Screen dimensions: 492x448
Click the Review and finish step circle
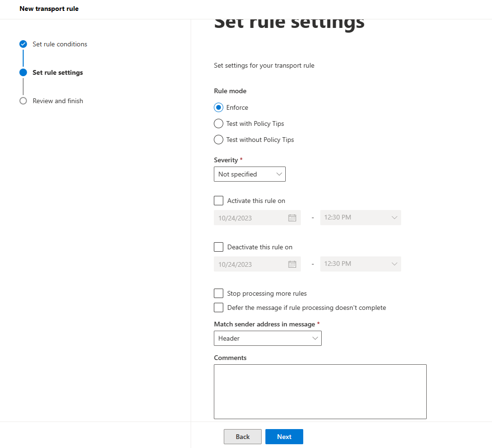pyautogui.click(x=23, y=101)
